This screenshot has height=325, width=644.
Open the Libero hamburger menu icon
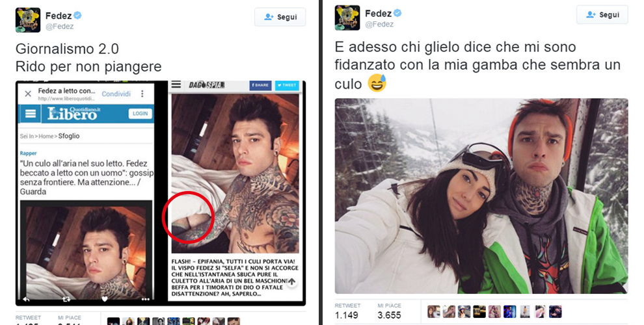click(x=31, y=114)
